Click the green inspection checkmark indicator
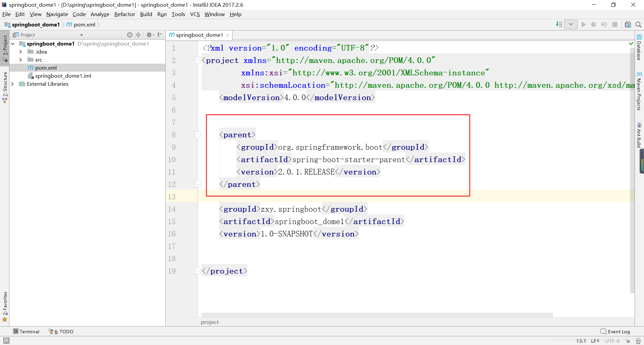The image size is (644, 345). 631,44
